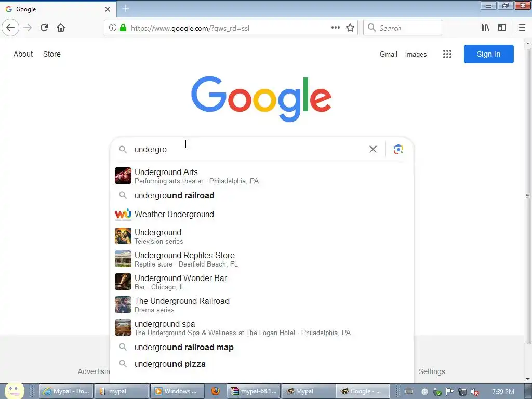Choose the underground railroad suggestion
The height and width of the screenshot is (399, 532).
pos(175,195)
